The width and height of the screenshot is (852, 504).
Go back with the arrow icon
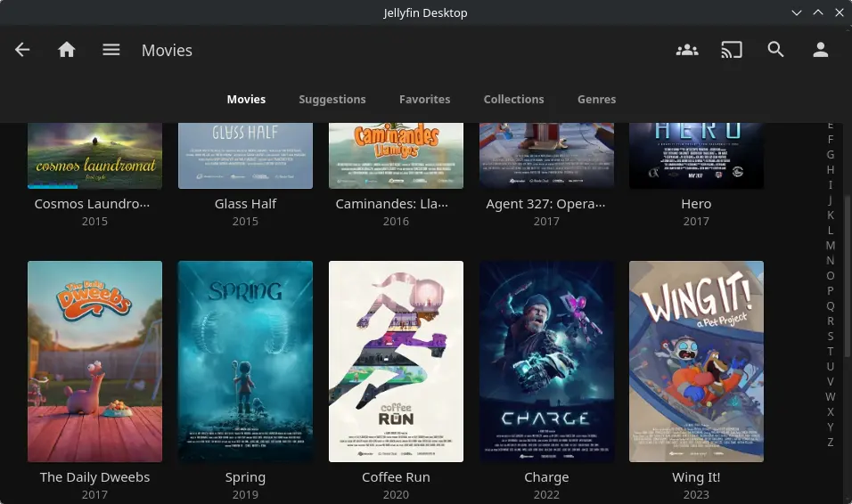pos(22,50)
